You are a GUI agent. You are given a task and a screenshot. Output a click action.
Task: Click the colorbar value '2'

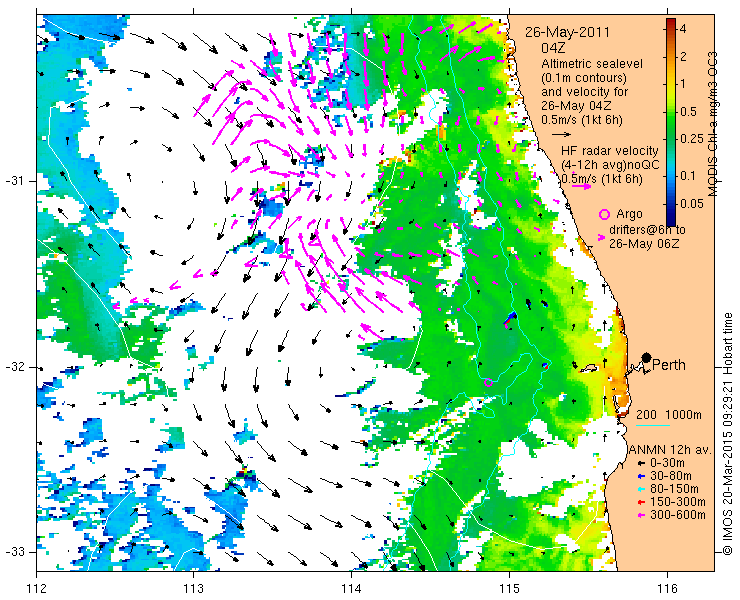(x=683, y=57)
